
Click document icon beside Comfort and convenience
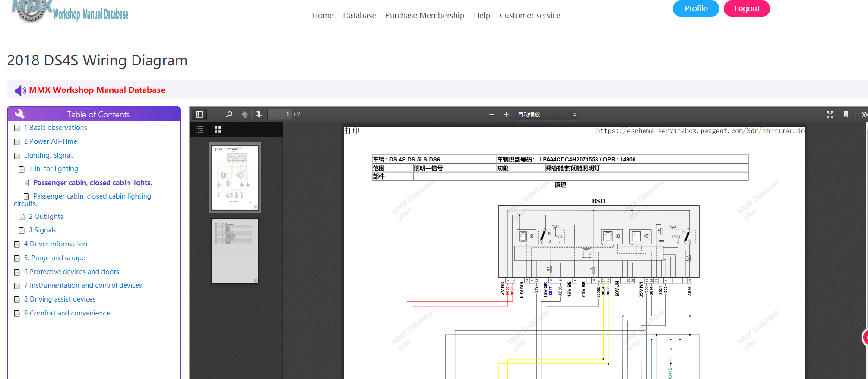pyautogui.click(x=17, y=314)
